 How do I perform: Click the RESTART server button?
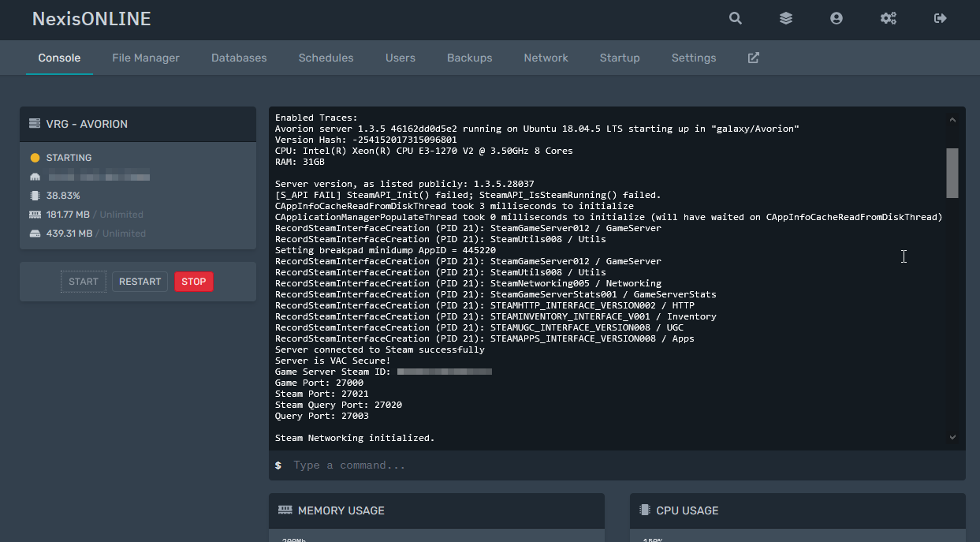coord(140,282)
